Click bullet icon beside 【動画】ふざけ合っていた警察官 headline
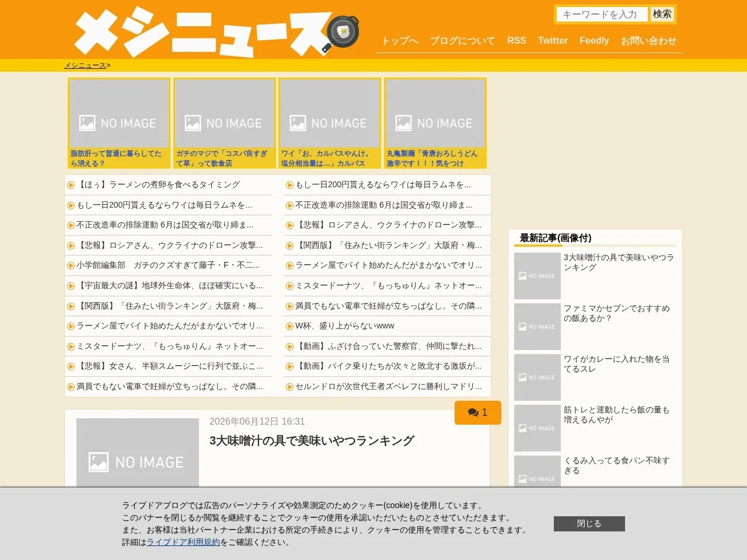747x560 pixels. [289, 346]
